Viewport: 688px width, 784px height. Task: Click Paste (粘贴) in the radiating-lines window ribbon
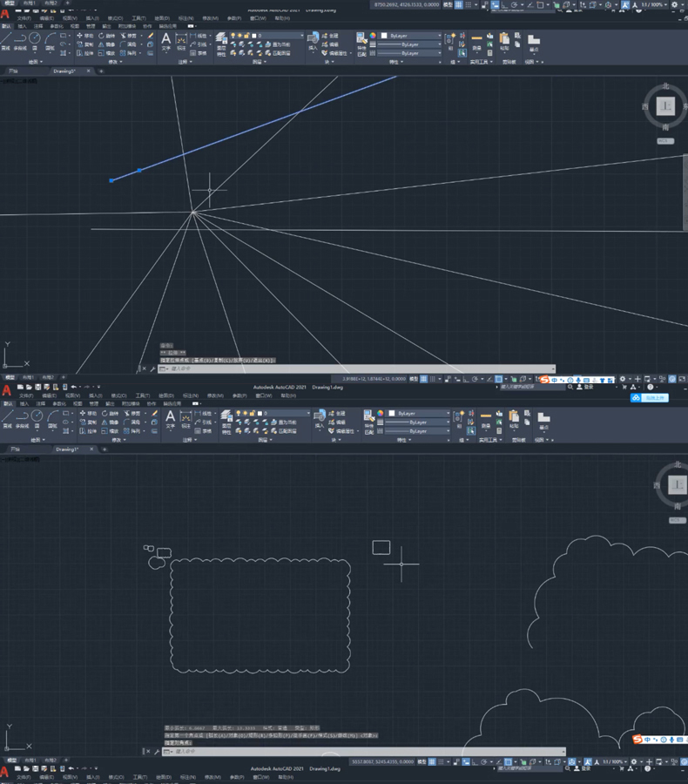[x=504, y=42]
